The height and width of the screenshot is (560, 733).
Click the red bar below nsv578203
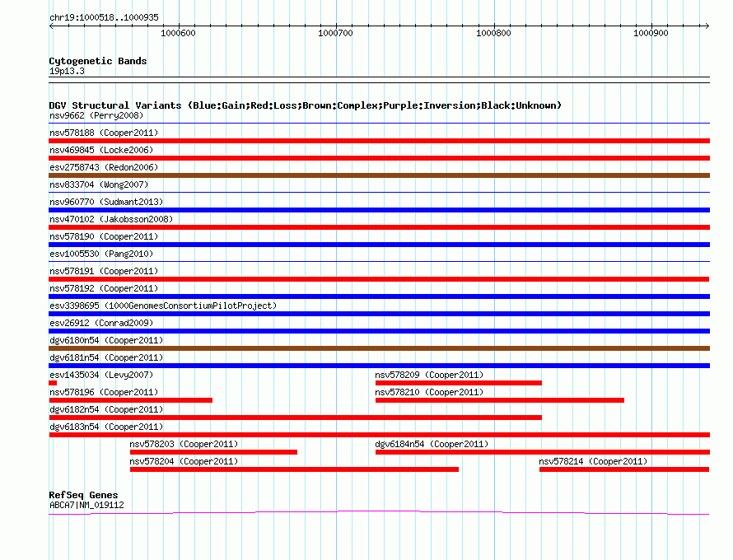[213, 452]
